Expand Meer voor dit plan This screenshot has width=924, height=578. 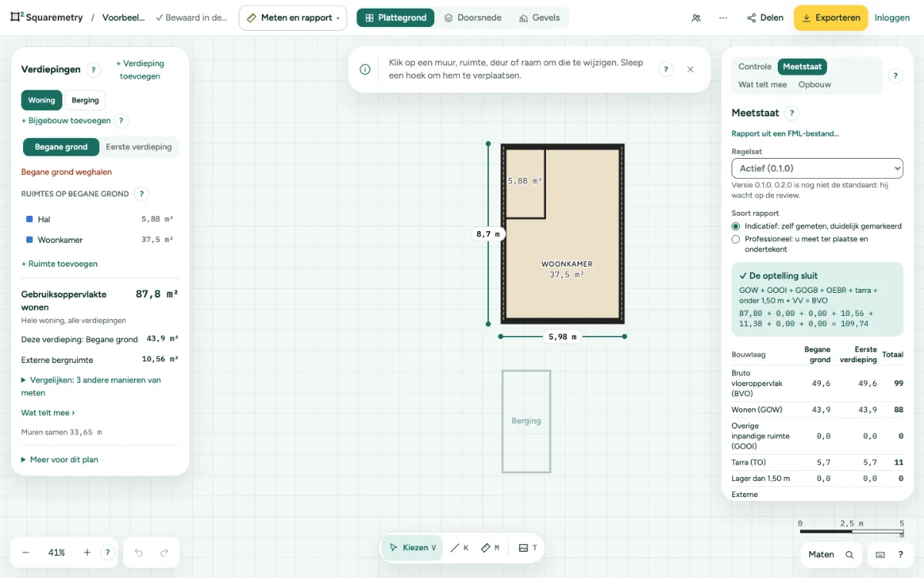click(x=59, y=460)
